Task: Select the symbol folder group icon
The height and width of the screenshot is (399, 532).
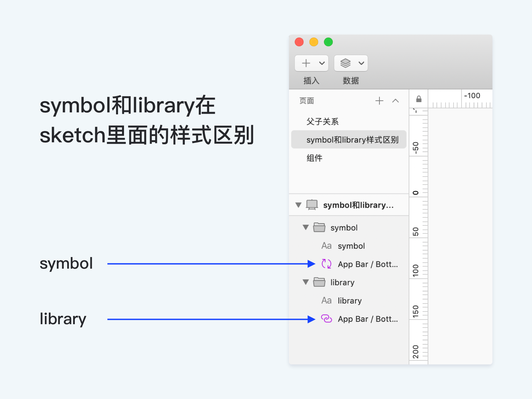Action: click(x=320, y=227)
